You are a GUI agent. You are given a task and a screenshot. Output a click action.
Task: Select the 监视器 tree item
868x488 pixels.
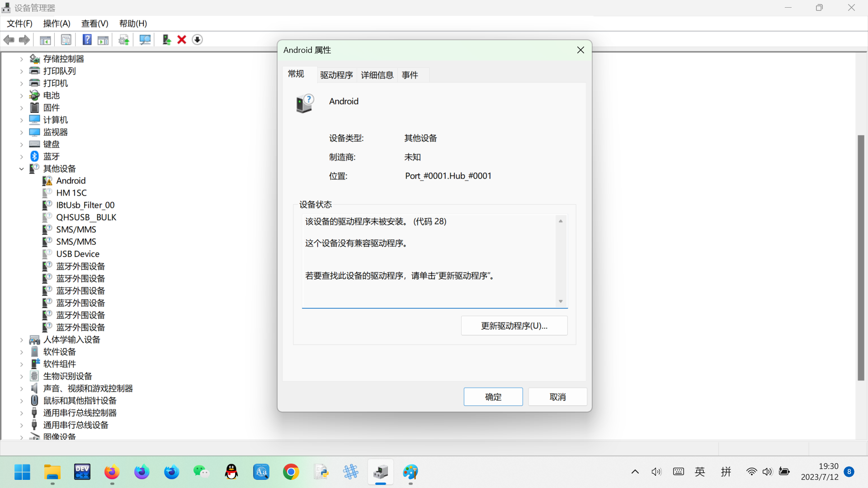point(56,132)
